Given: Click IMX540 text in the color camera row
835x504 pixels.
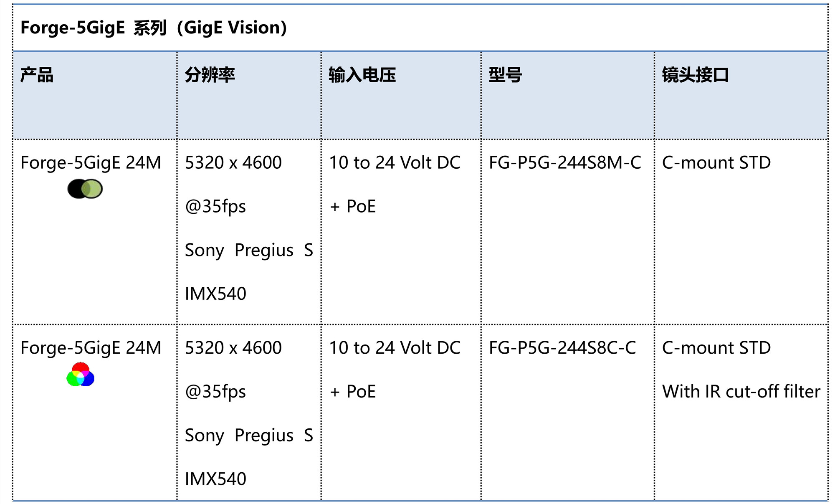Looking at the screenshot, I should click(215, 479).
